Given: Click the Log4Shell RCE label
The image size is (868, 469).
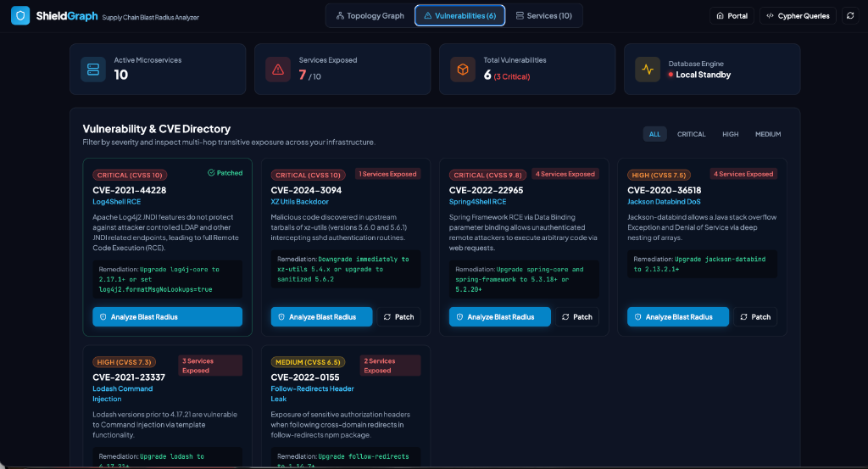Looking at the screenshot, I should pyautogui.click(x=117, y=202).
